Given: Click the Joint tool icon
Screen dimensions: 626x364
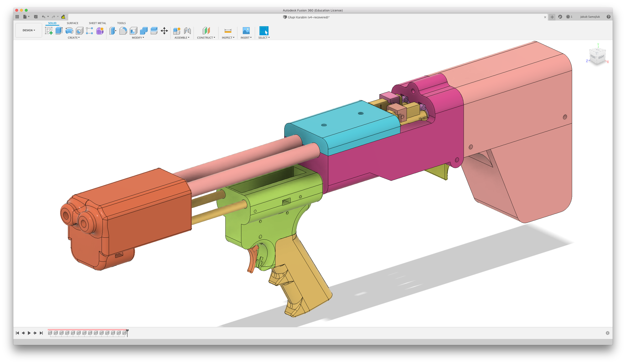Looking at the screenshot, I should click(187, 31).
